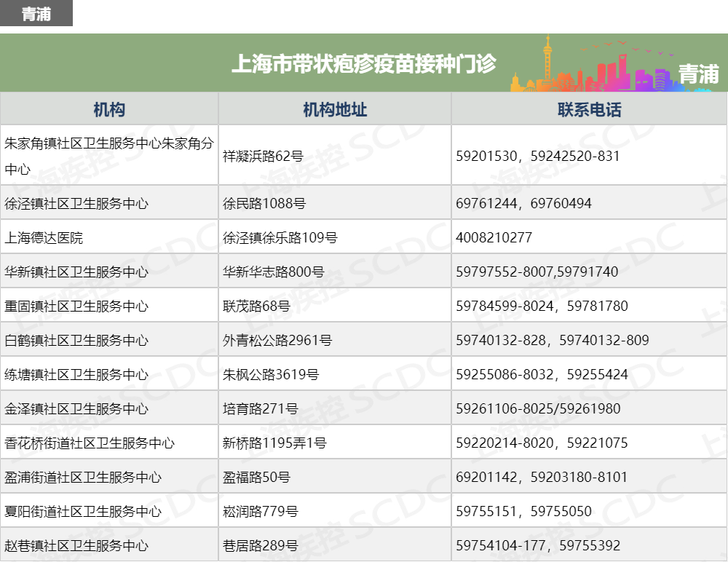Select the address 培育路271号
The image size is (728, 562).
click(260, 408)
